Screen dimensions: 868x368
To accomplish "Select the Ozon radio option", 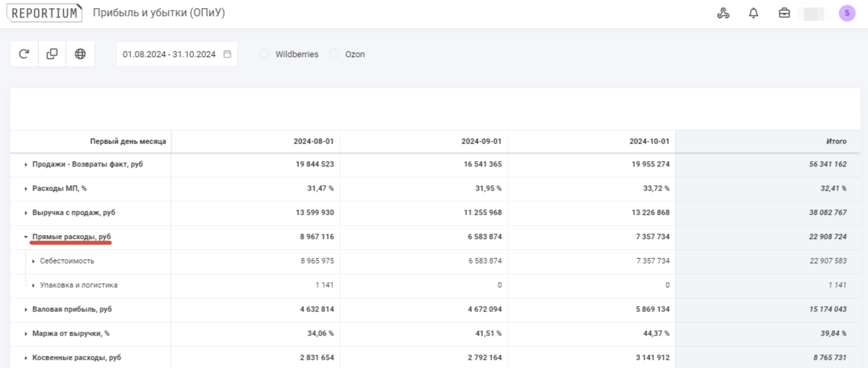I will (334, 54).
